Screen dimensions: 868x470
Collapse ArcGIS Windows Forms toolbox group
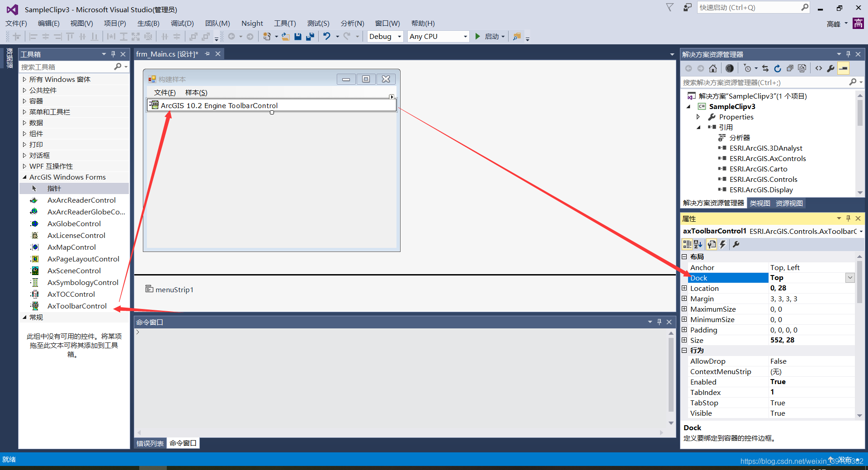click(x=24, y=177)
